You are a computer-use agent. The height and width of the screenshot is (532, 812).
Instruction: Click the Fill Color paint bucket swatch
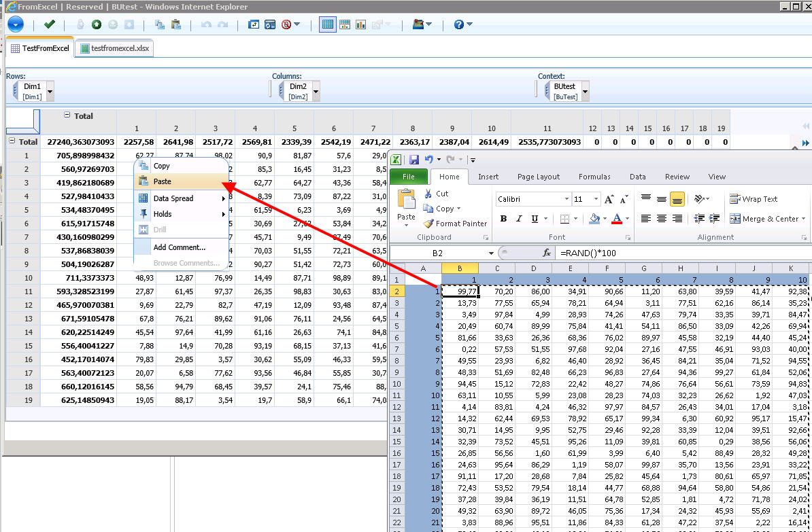pos(594,219)
